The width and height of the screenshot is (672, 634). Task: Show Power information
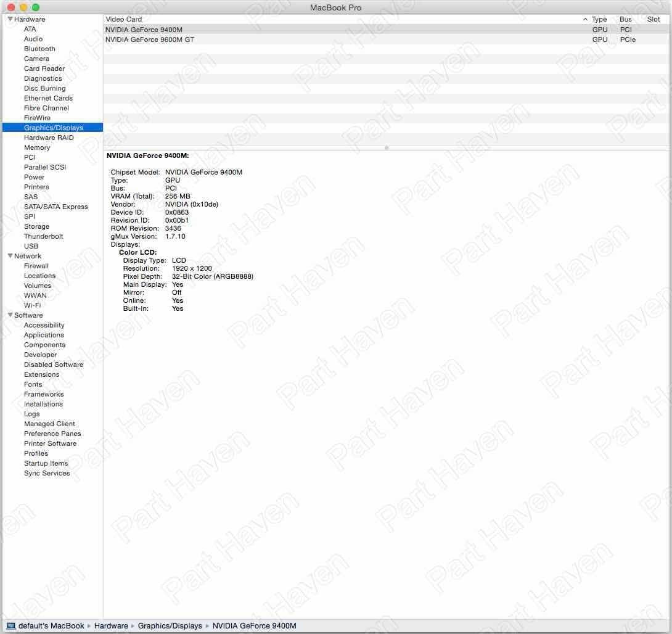point(35,177)
